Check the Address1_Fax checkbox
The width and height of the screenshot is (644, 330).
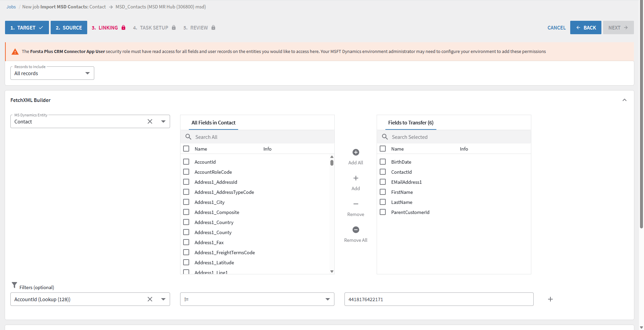tap(186, 242)
